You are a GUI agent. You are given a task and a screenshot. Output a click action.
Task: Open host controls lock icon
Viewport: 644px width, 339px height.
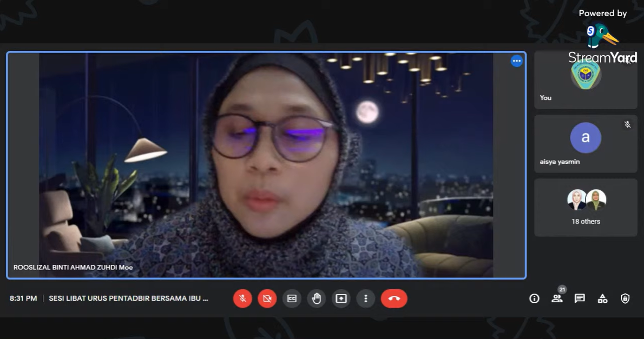pos(625,298)
